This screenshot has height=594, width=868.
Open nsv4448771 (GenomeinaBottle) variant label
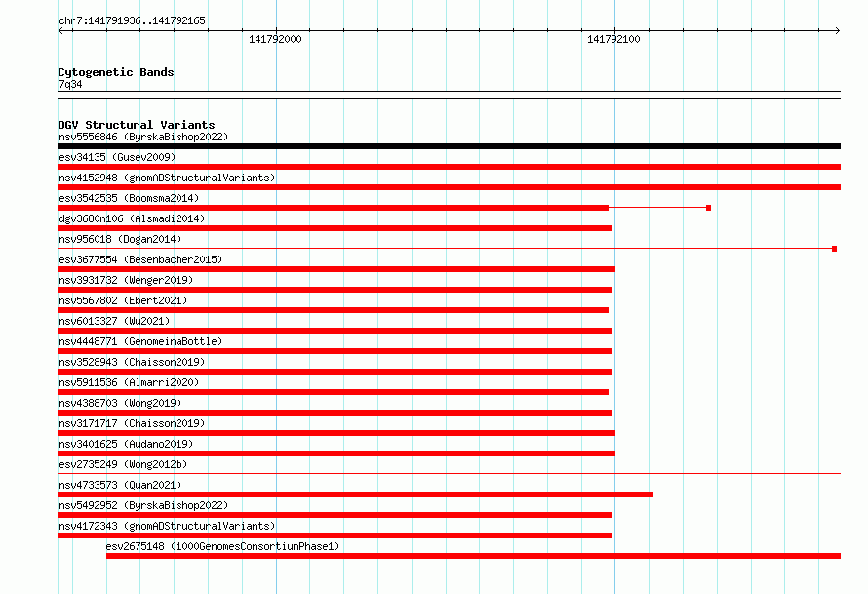tap(140, 341)
